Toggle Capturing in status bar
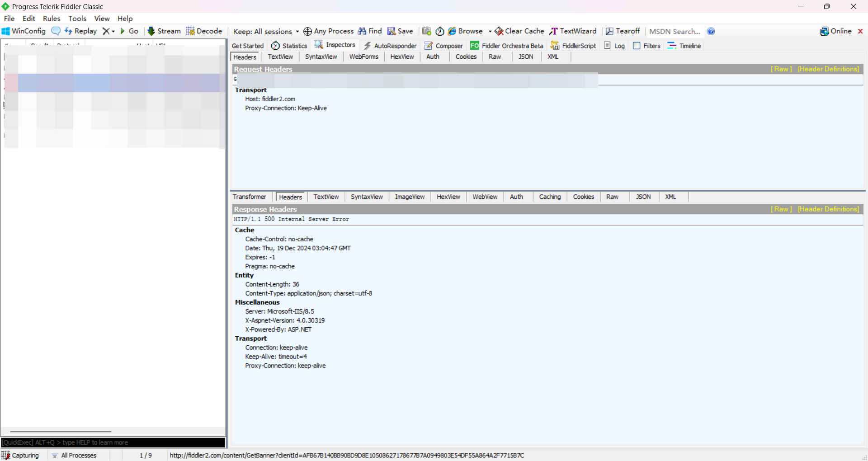This screenshot has height=461, width=868. (20, 455)
